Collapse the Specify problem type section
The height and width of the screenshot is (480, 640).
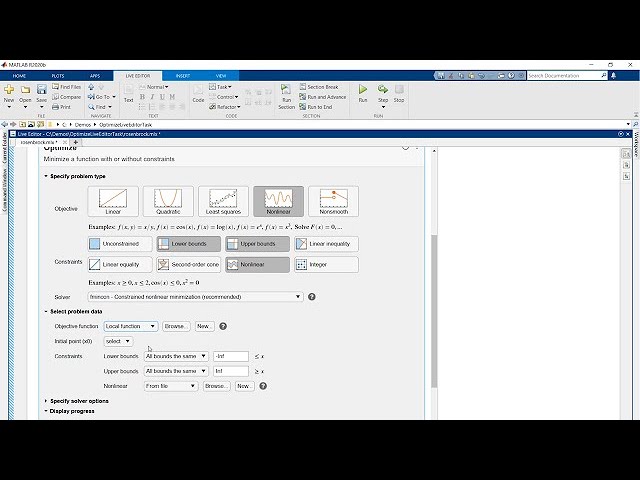[x=75, y=176]
